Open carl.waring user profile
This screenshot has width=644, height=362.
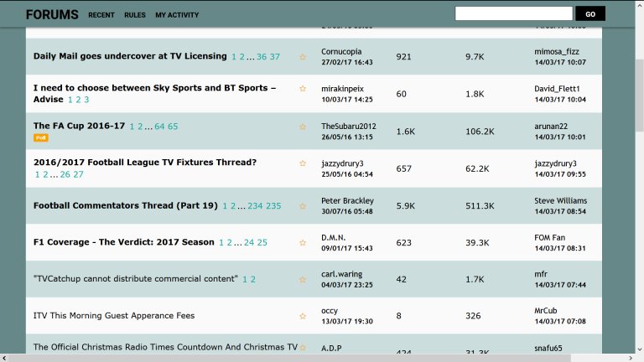click(342, 274)
